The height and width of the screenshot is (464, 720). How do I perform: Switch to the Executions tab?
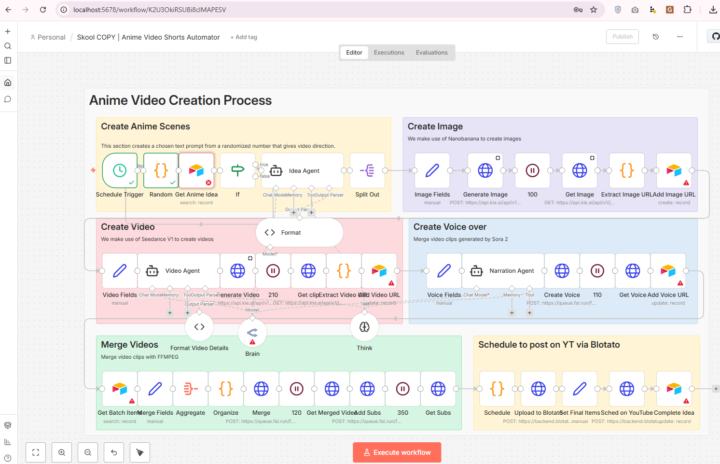pyautogui.click(x=389, y=52)
